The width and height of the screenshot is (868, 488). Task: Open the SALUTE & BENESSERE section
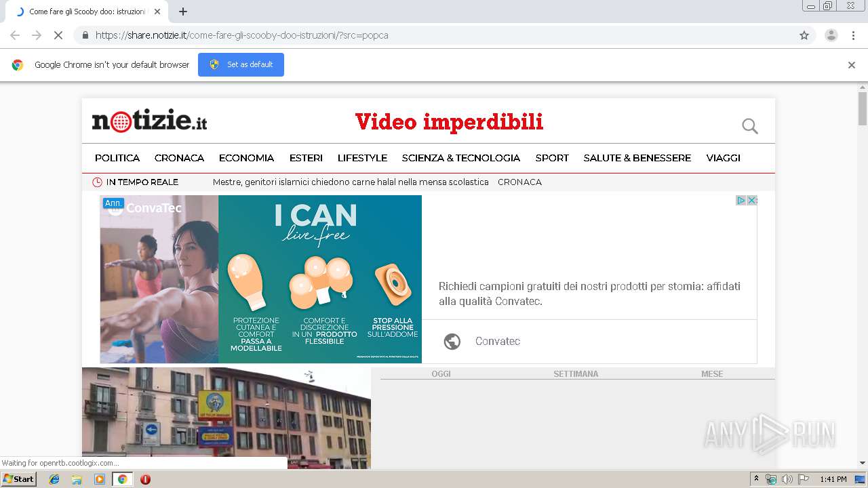[x=637, y=158]
